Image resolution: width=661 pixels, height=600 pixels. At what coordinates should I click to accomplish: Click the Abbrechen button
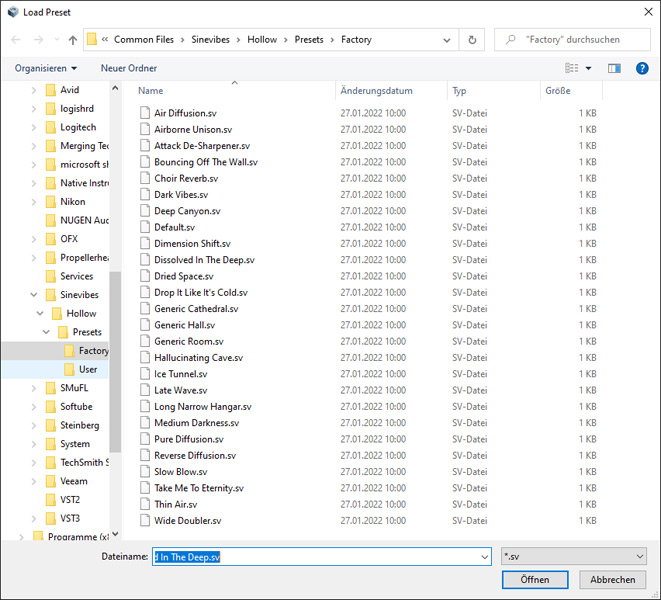(x=612, y=580)
